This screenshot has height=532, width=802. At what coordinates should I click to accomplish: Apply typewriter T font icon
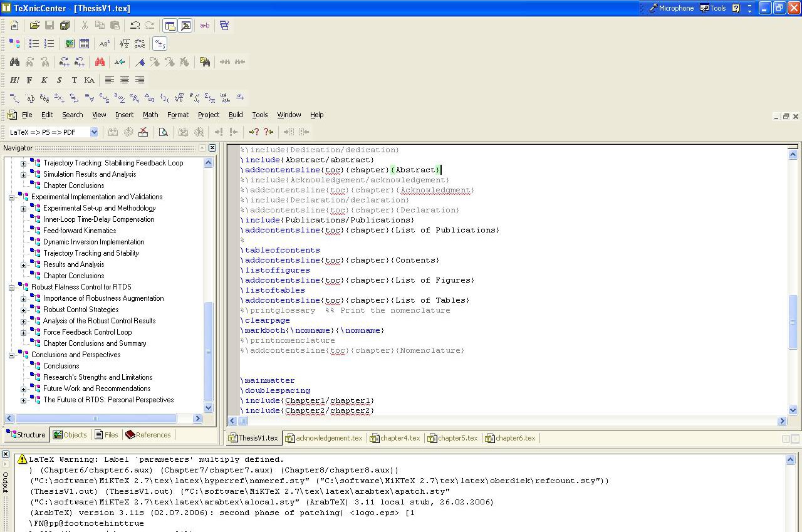click(x=74, y=80)
